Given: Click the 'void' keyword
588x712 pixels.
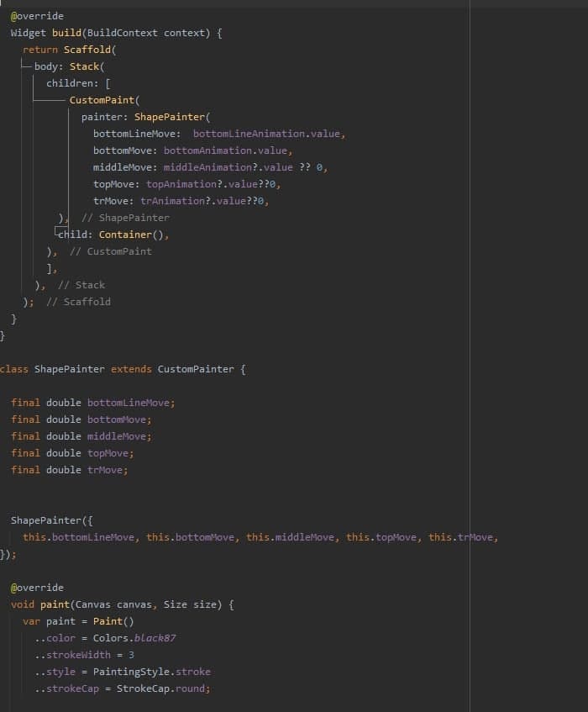Looking at the screenshot, I should tap(23, 604).
